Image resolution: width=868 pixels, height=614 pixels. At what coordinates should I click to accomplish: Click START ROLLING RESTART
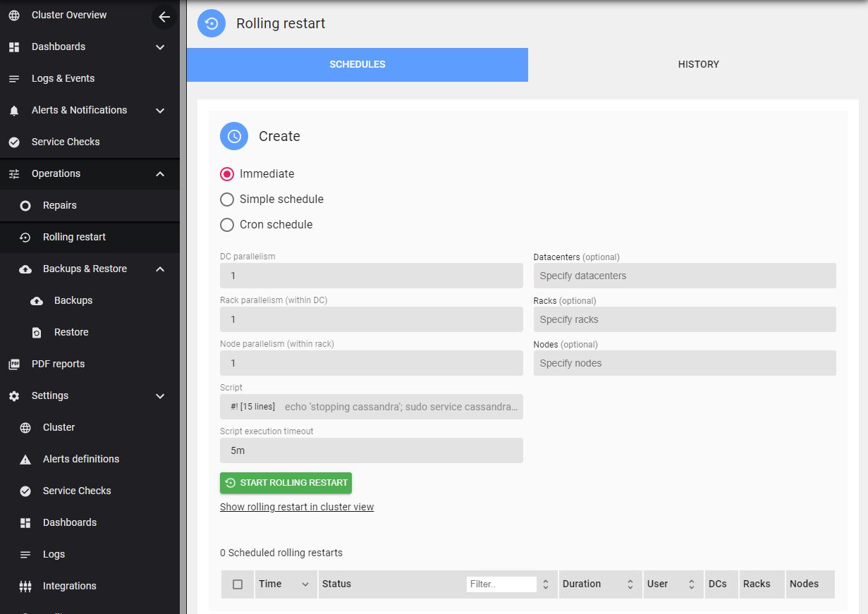tap(286, 483)
